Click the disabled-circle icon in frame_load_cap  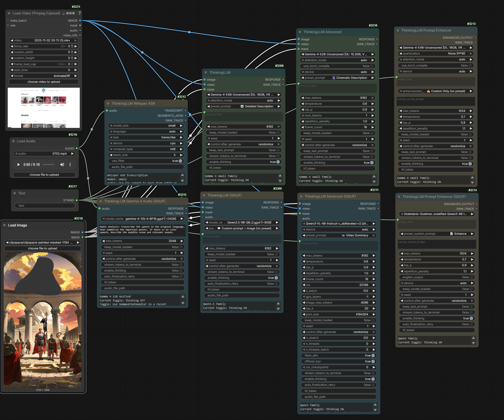[72, 64]
